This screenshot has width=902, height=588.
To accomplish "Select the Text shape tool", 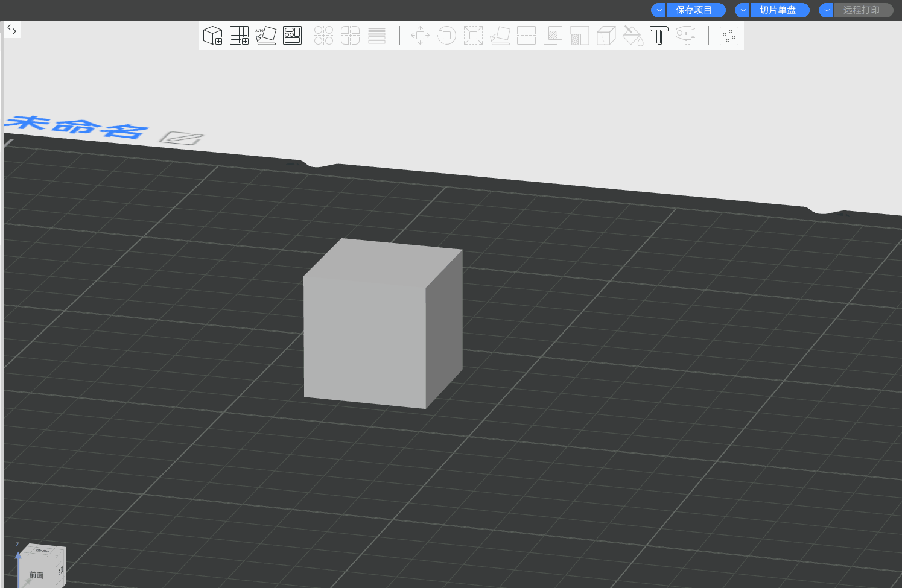I will click(659, 36).
